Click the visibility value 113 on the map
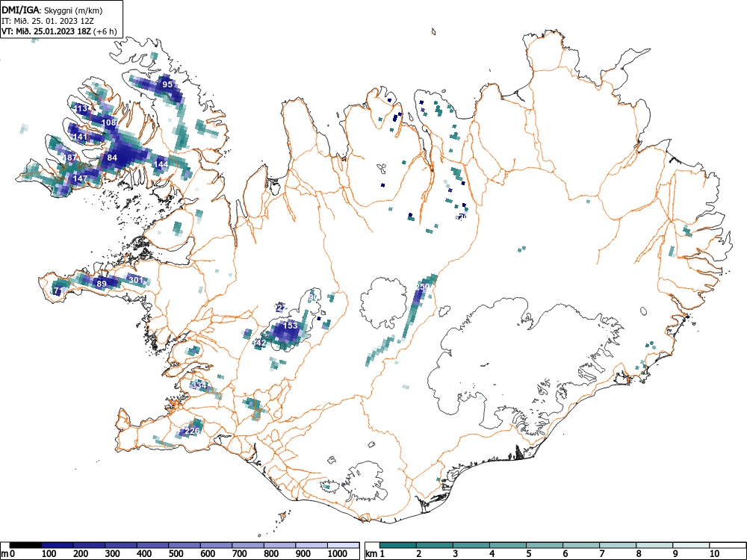The image size is (747, 560). (81, 108)
